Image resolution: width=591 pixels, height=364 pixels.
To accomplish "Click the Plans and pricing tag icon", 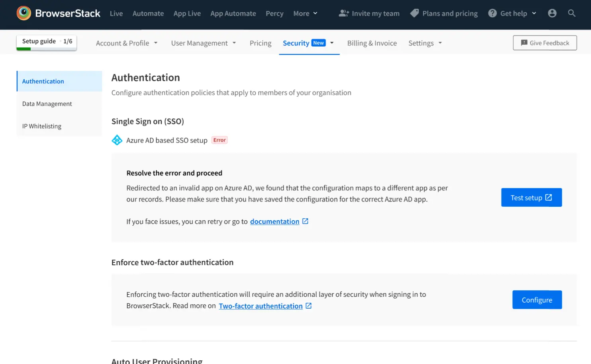I will tap(415, 13).
